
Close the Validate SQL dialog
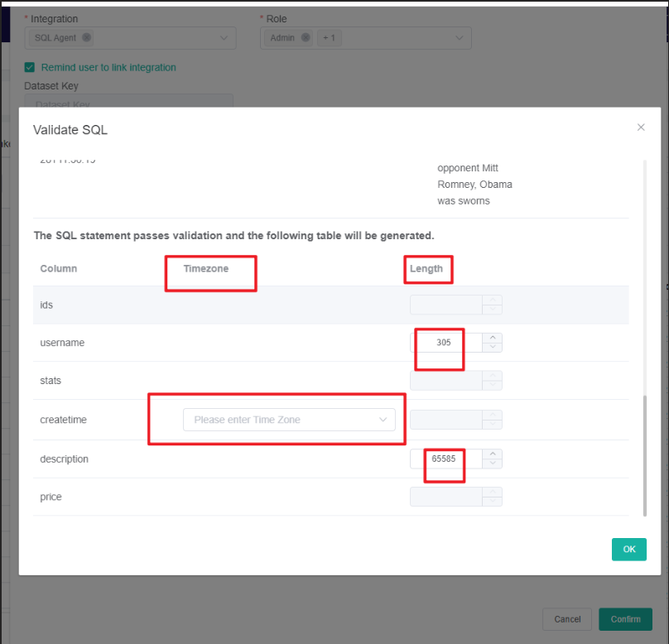point(641,127)
